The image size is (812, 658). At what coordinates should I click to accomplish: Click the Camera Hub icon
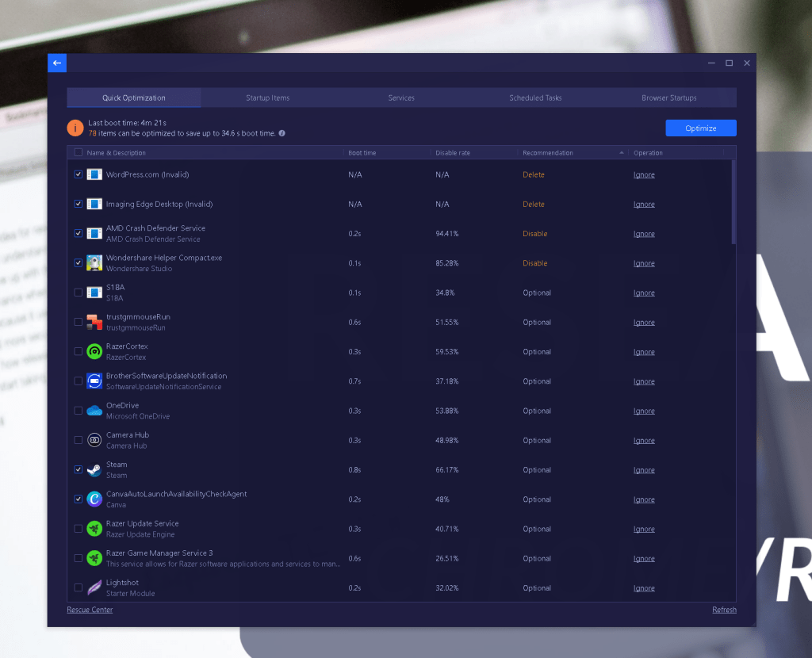tap(94, 440)
